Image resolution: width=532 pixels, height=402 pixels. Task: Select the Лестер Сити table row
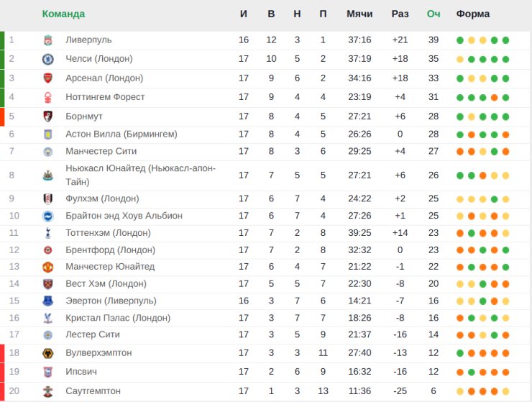pyautogui.click(x=266, y=335)
